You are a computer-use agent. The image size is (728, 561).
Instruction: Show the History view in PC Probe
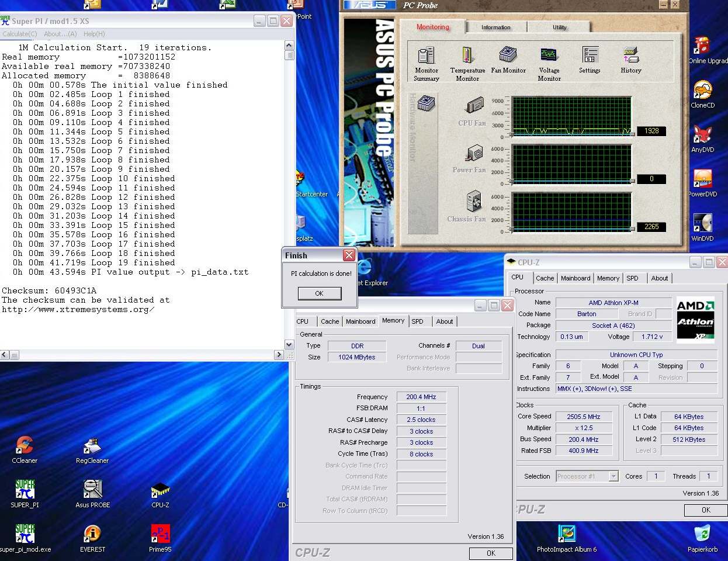631,60
